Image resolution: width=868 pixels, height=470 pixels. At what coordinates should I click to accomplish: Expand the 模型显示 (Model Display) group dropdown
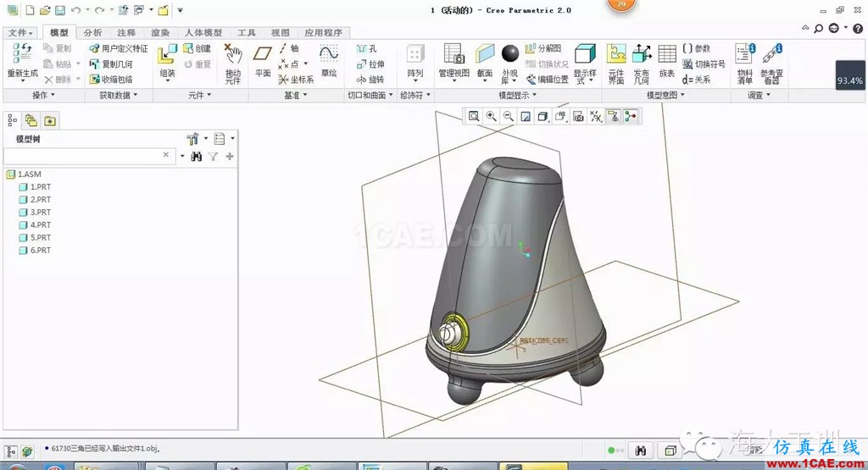tap(518, 95)
